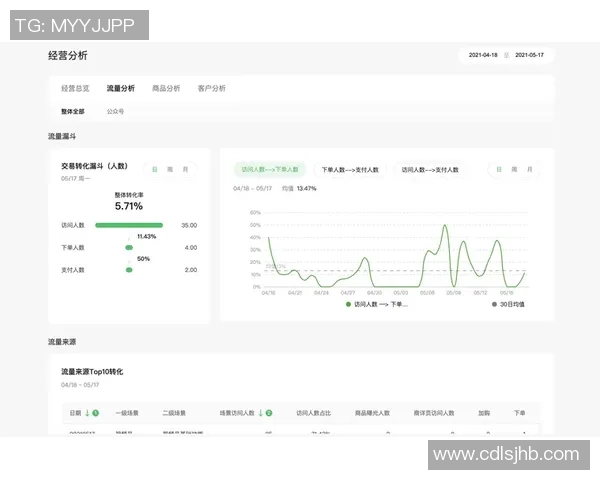Click the 二级场景 column header
This screenshot has height=480, width=600.
pos(174,413)
